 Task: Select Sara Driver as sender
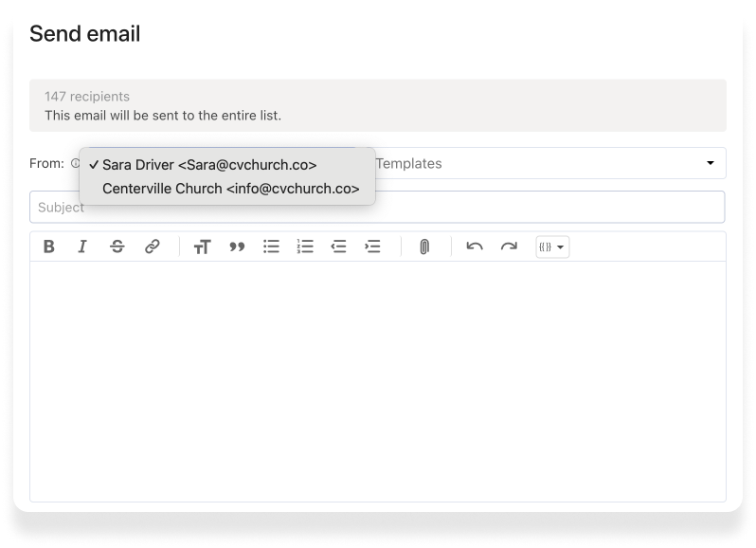click(x=209, y=165)
